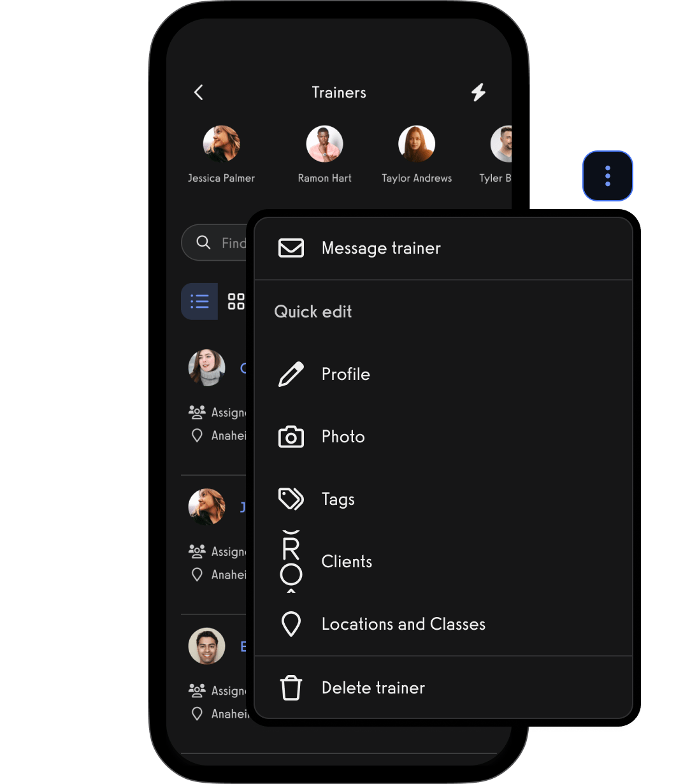Edit Profile from quick edit
The image size is (676, 784).
click(x=443, y=374)
